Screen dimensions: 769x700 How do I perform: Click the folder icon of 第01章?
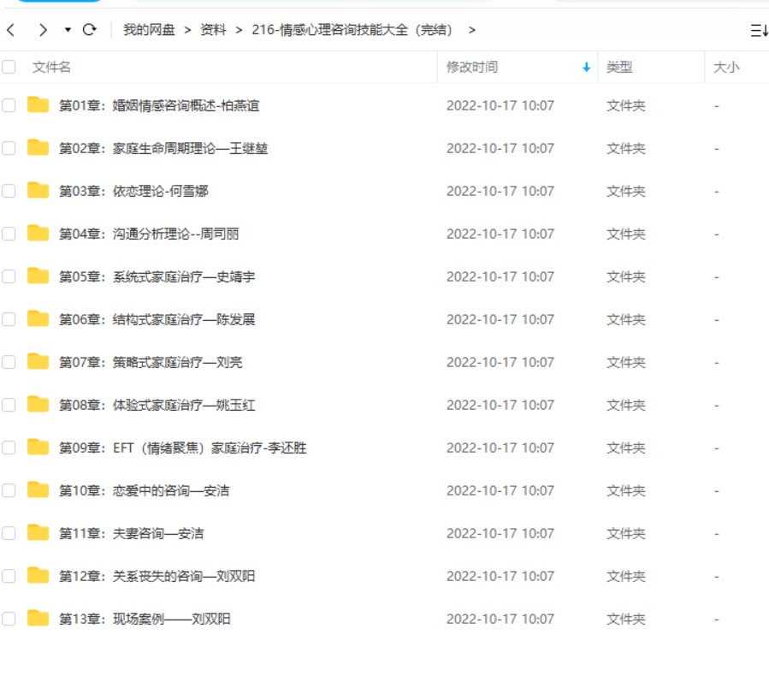coord(38,104)
